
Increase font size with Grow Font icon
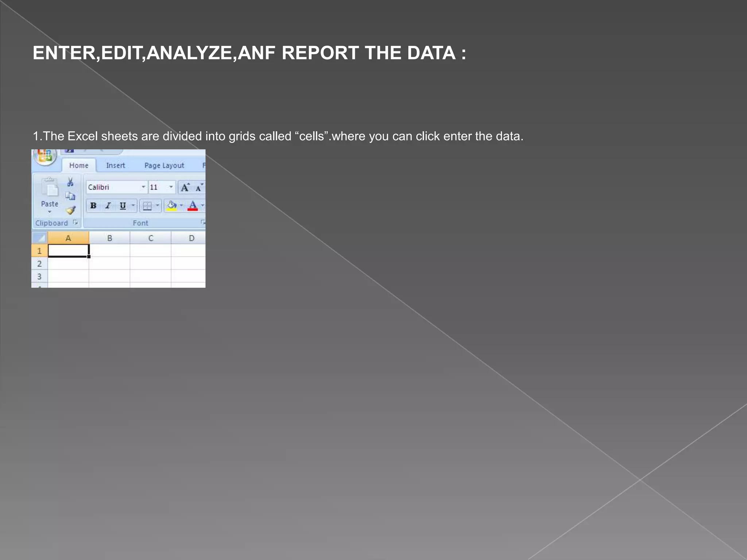tap(185, 187)
